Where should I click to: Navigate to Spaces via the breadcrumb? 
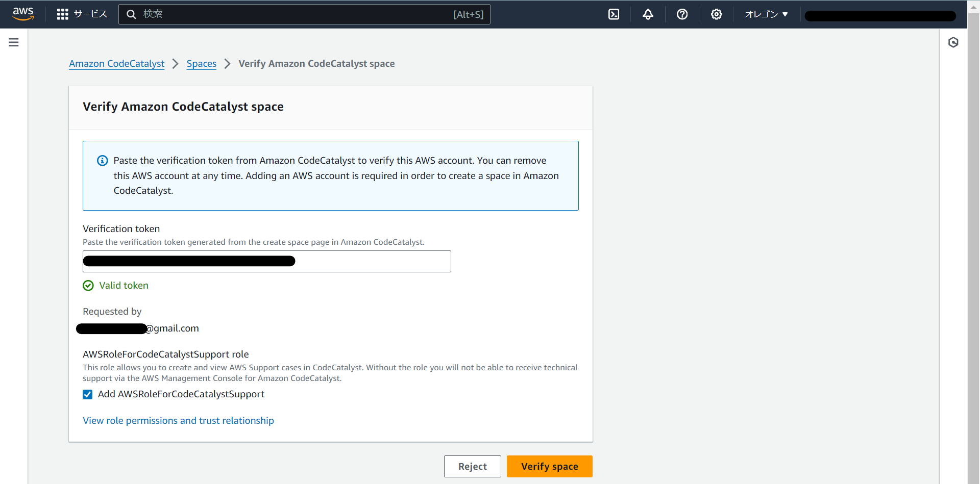tap(201, 64)
